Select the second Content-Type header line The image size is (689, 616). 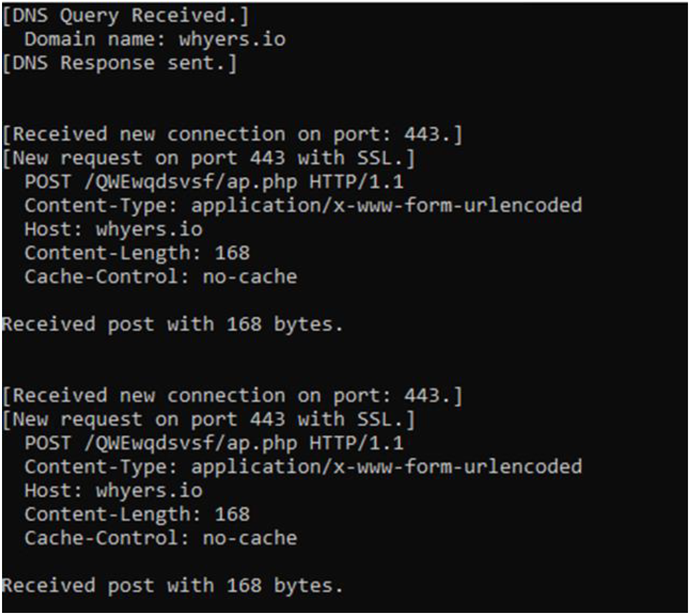coord(303,467)
